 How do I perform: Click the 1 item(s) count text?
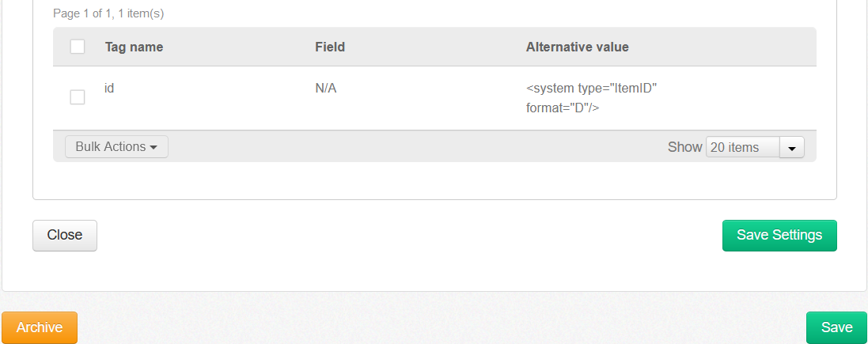point(141,13)
